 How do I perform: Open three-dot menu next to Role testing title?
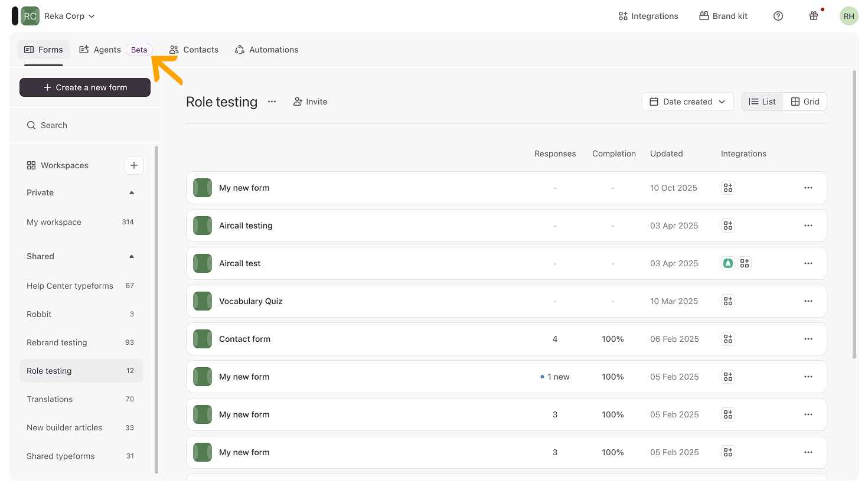272,102
